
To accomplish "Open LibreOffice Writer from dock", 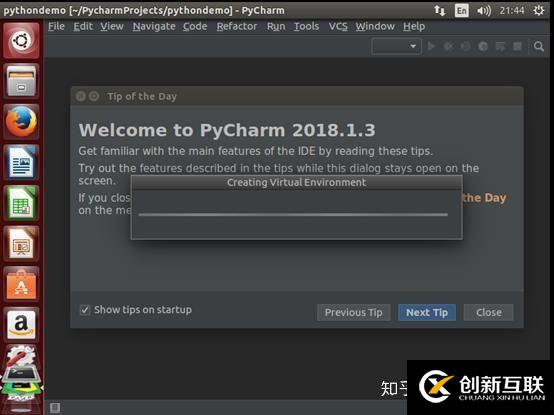I will (21, 162).
